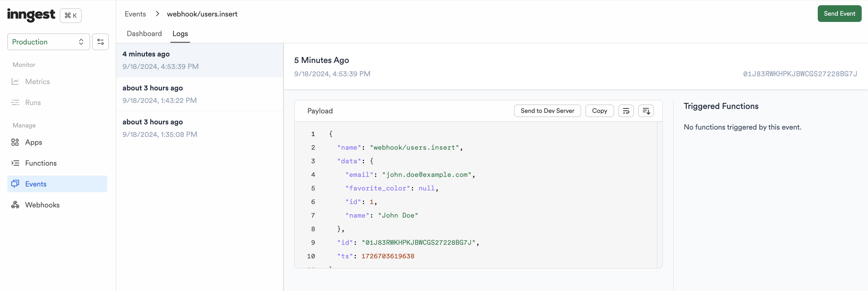Open the ⌘K quick search launcher
Viewport: 868px width, 291px height.
(x=70, y=15)
